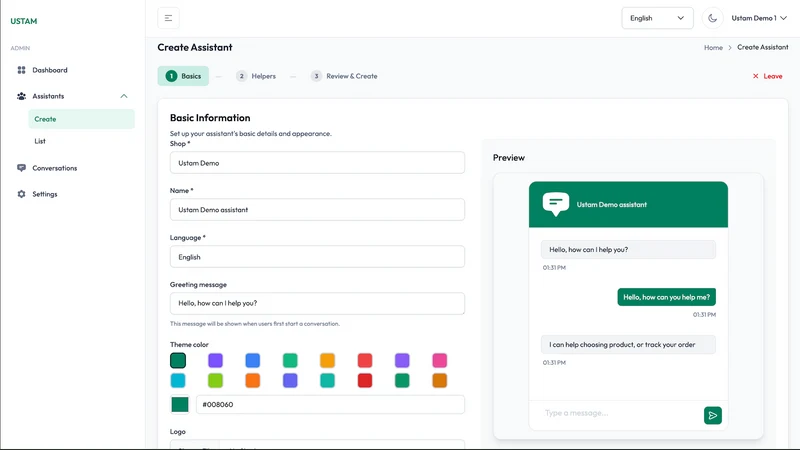Viewport: 800px width, 450px height.
Task: Click the Conversations chat icon
Action: [21, 168]
